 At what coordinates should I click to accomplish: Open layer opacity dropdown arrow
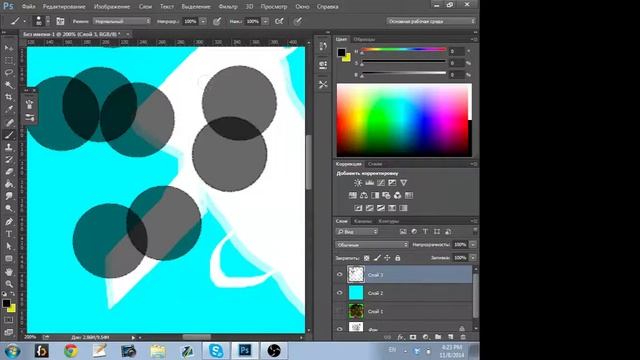[473, 244]
